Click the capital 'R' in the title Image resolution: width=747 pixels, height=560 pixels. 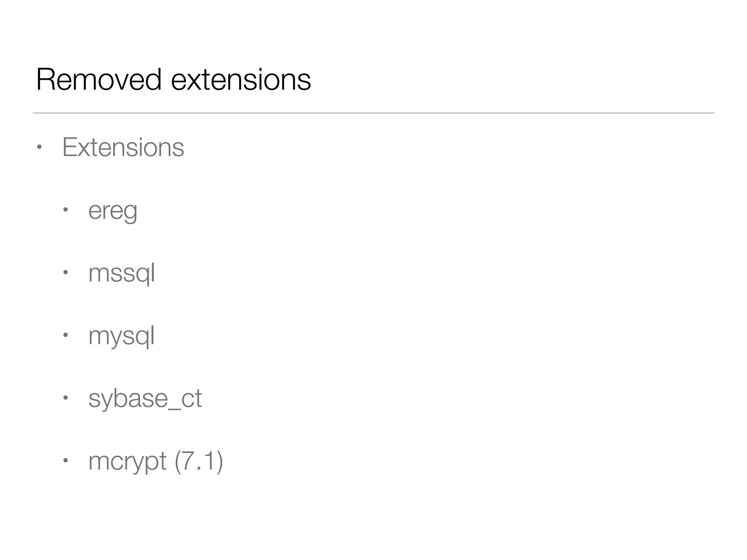click(x=44, y=79)
